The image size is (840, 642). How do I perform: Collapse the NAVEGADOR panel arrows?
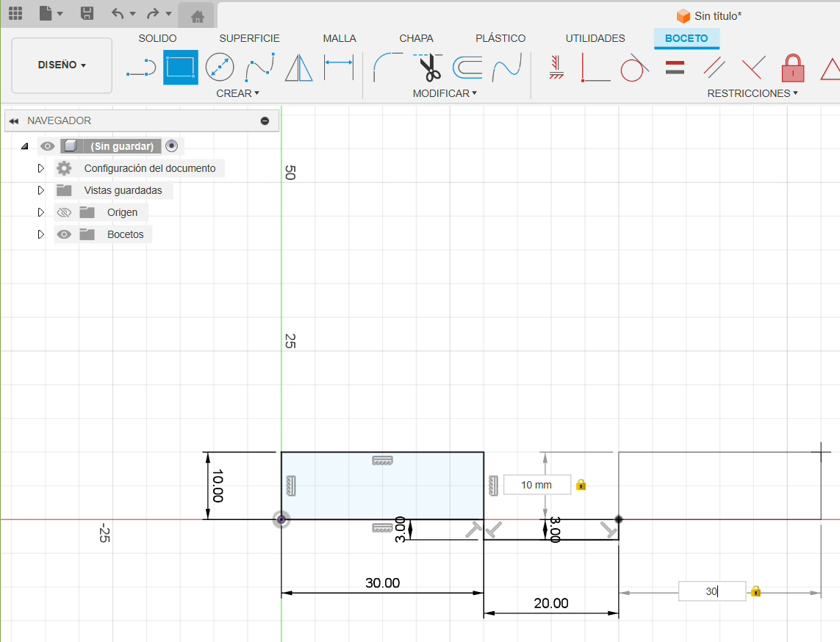click(x=14, y=121)
